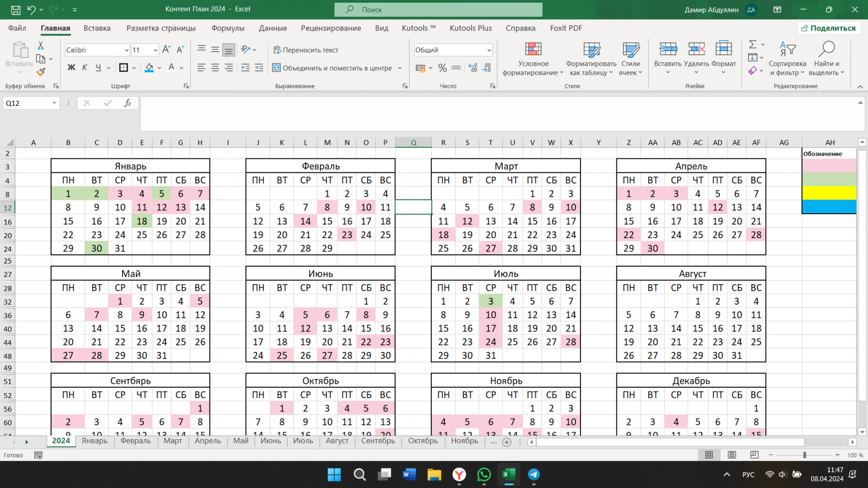868x488 pixels.
Task: Toggle Italic formatting (К)
Action: (x=85, y=68)
